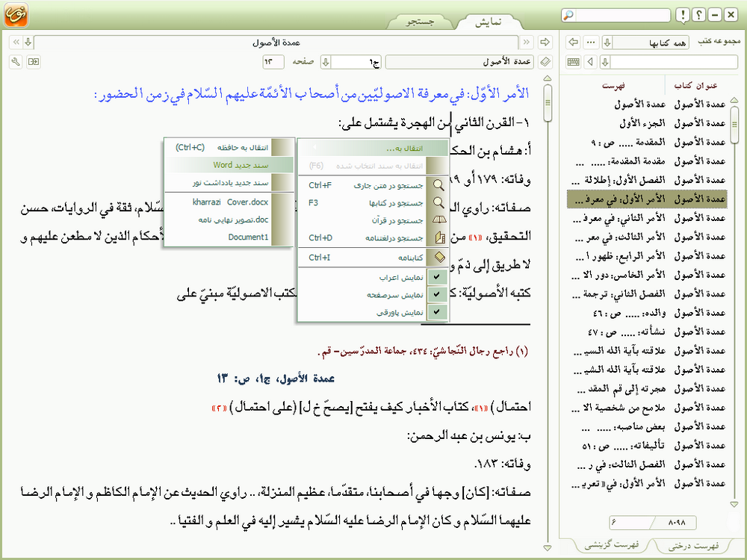747x560 pixels.
Task: Click the keyboard icon beside the filter field
Action: pos(574,61)
